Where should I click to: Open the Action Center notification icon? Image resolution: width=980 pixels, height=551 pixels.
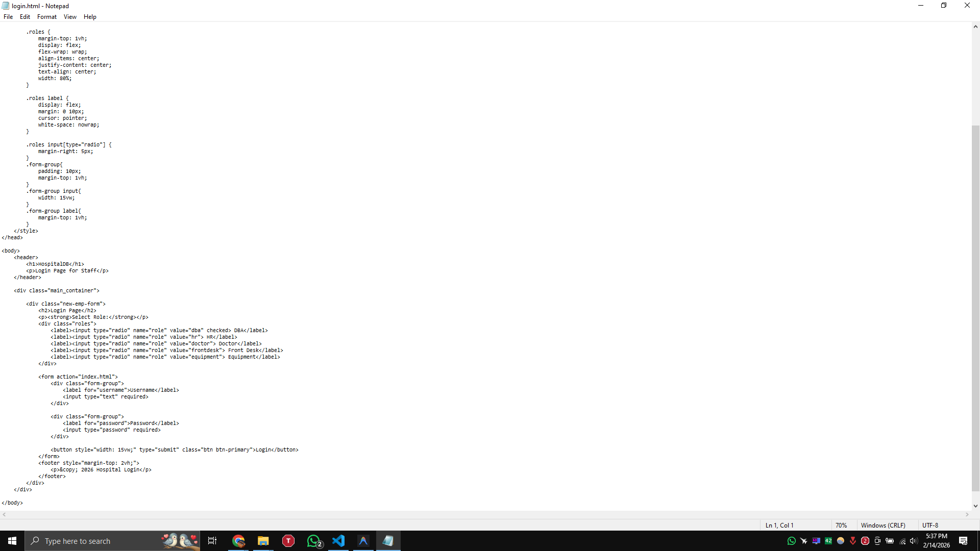(x=964, y=541)
